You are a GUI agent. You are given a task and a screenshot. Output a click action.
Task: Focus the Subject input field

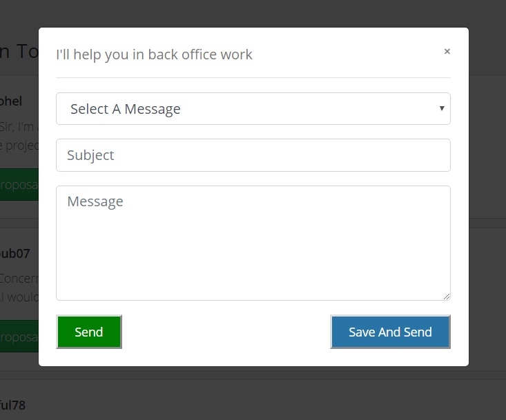(253, 155)
